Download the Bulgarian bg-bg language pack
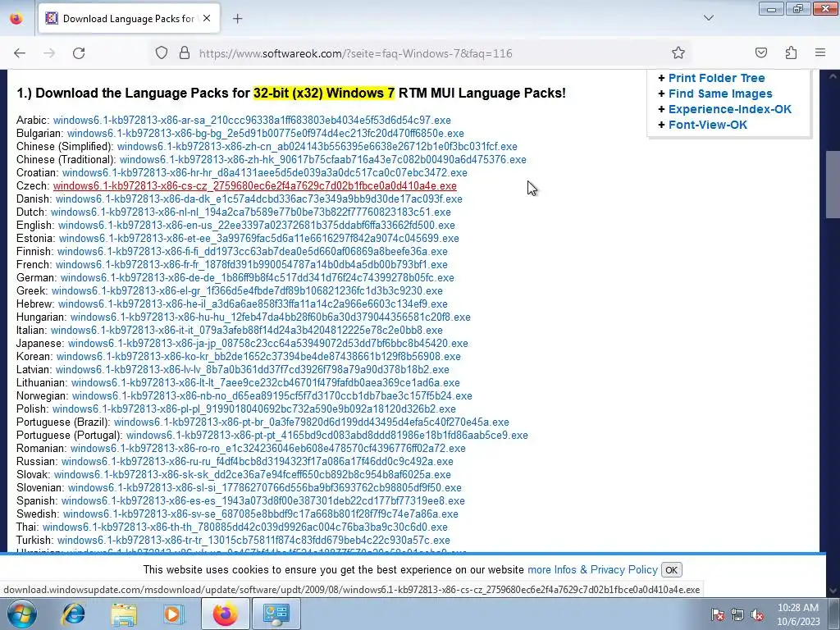Image resolution: width=840 pixels, height=630 pixels. 265,134
